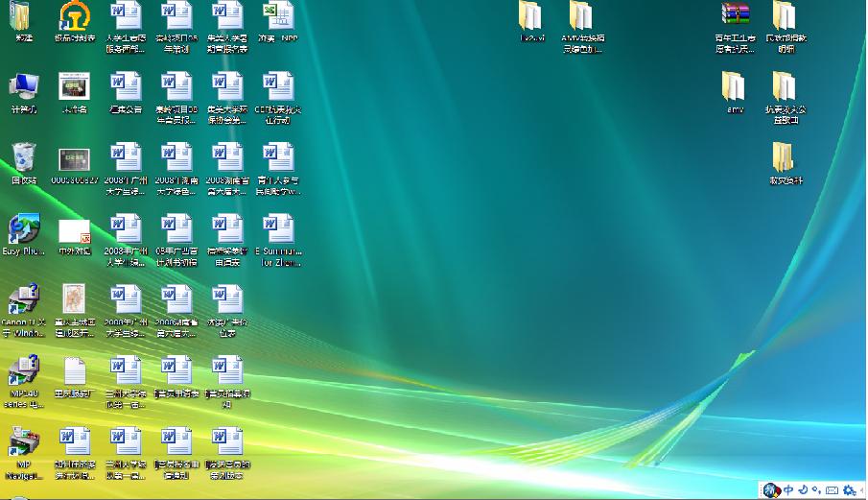Select the 会员招募须知 Word document
868x500 pixels.
(x=227, y=369)
